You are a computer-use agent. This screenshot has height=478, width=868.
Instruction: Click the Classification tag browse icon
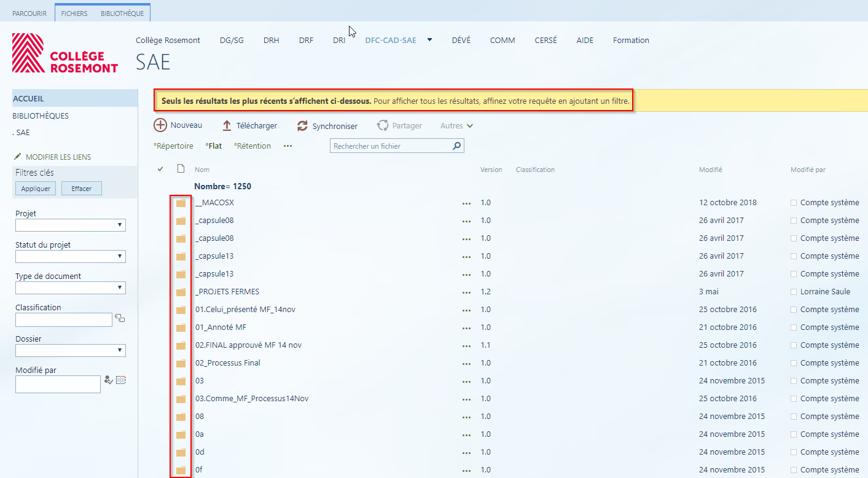coord(120,318)
